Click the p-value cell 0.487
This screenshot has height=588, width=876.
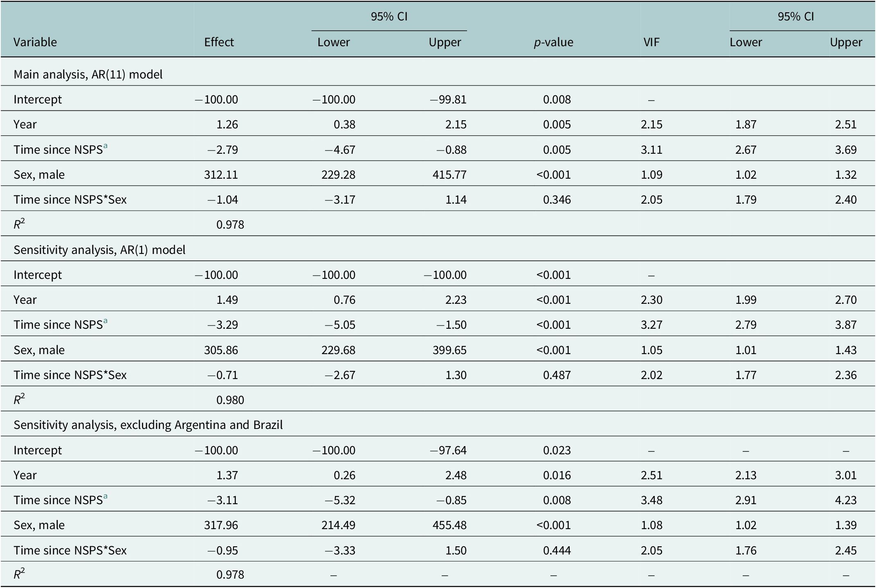click(x=557, y=375)
